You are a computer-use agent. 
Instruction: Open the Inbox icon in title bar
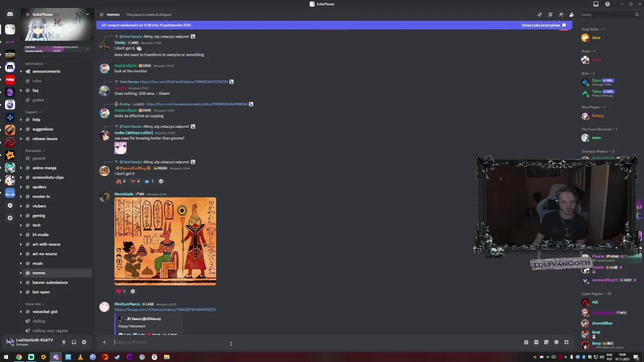click(x=596, y=4)
